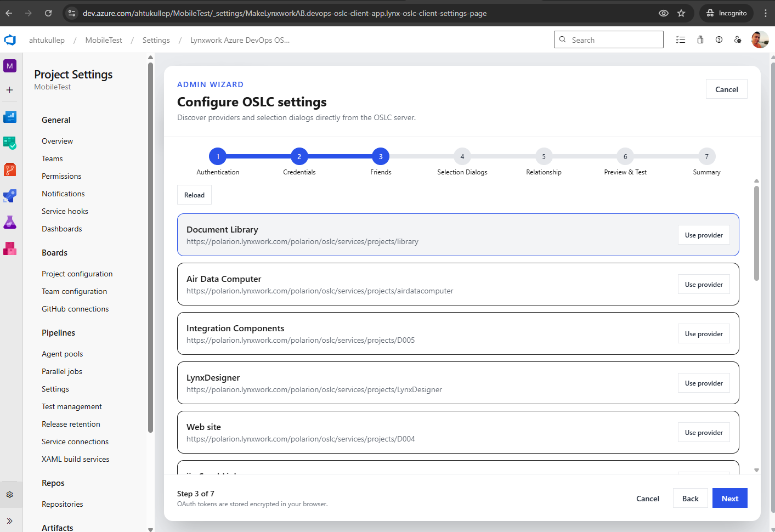Click the blue Next button
Screen dimensions: 775x532
pyautogui.click(x=729, y=499)
